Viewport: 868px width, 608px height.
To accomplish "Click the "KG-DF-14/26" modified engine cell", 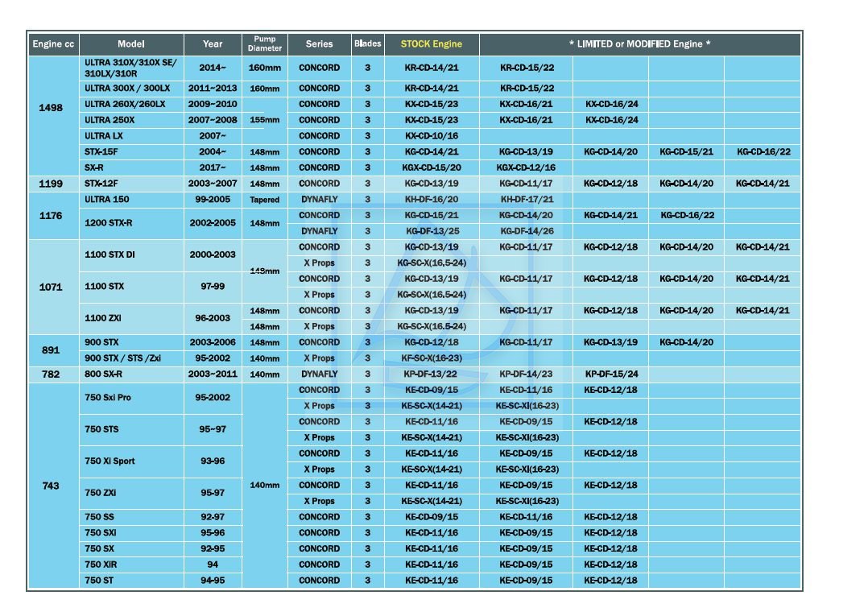I will [x=527, y=231].
